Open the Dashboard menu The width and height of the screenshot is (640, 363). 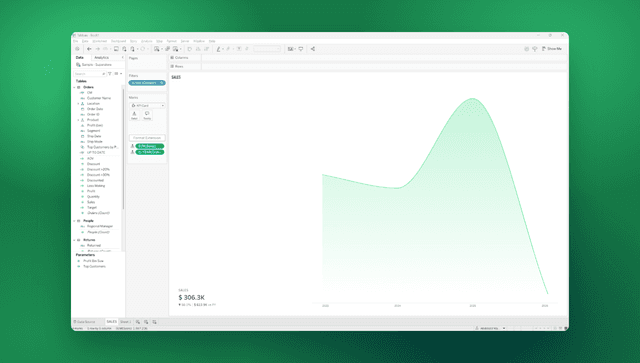pyautogui.click(x=119, y=41)
